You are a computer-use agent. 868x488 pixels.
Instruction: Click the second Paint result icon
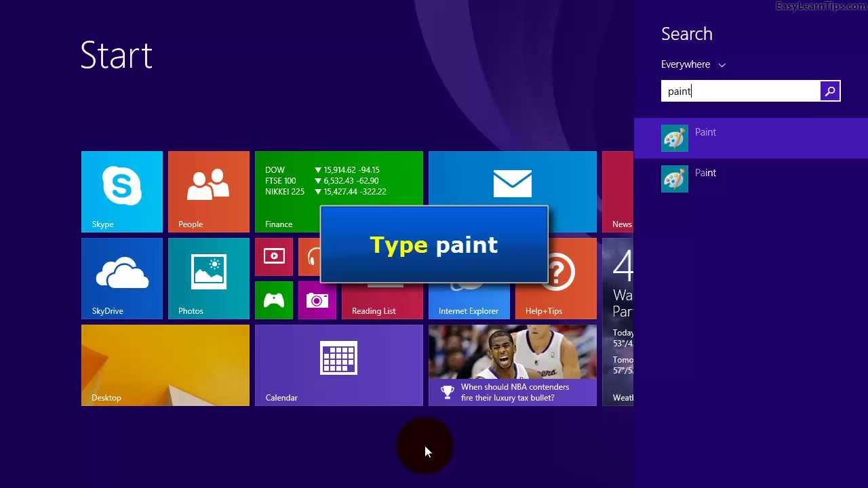point(675,179)
